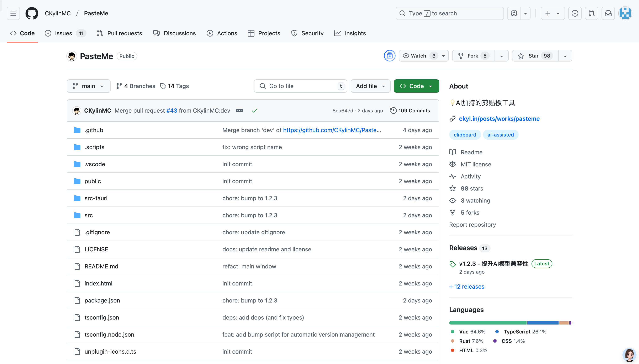Open Copilot chat icon

(514, 13)
